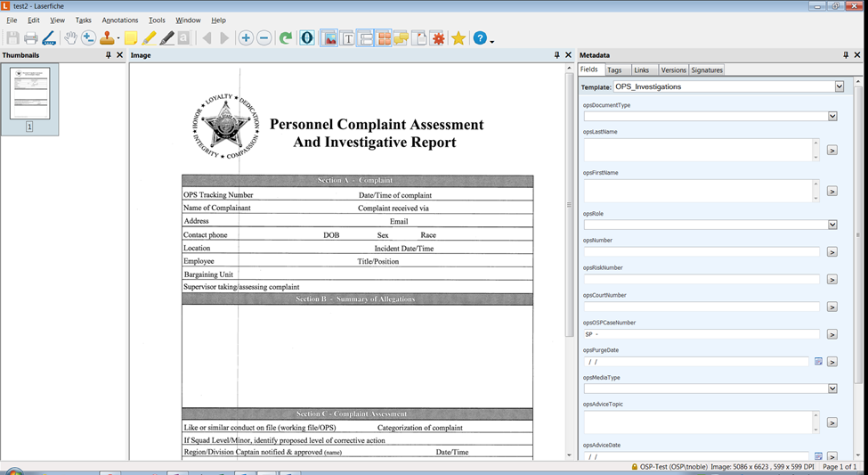This screenshot has height=475, width=868.
Task: Expand the opsDocumentType dropdown
Action: (x=832, y=117)
